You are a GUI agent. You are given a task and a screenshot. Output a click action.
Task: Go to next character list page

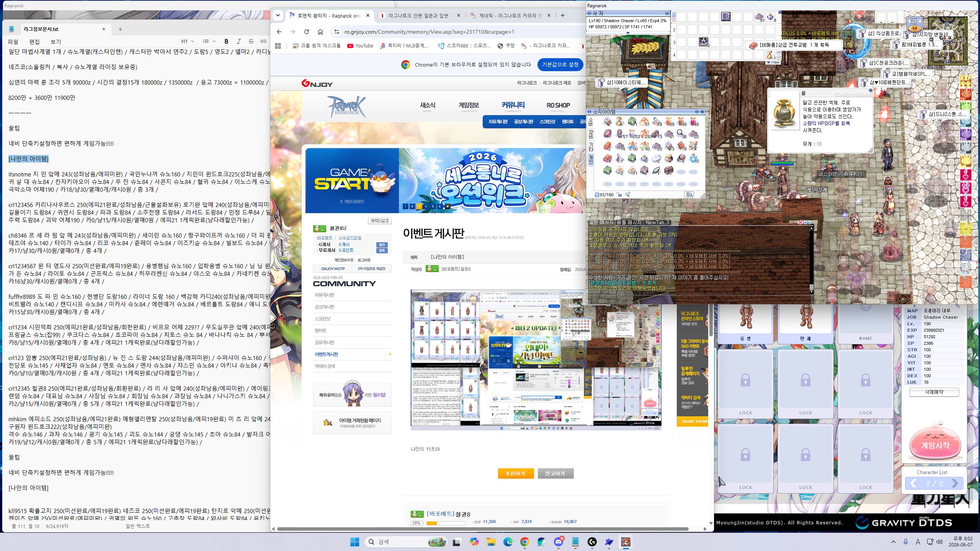pyautogui.click(x=954, y=483)
